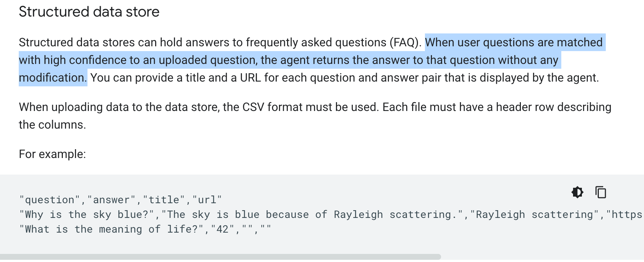Click "Why is the sky blue?" in code
Image resolution: width=644 pixels, height=262 pixels.
click(87, 215)
